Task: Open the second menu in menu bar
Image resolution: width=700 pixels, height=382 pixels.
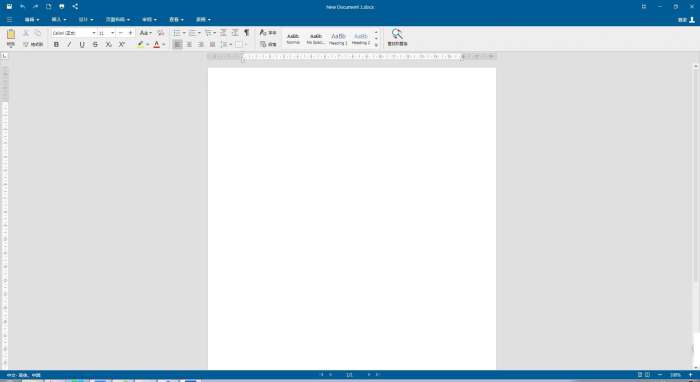Action: tap(58, 20)
